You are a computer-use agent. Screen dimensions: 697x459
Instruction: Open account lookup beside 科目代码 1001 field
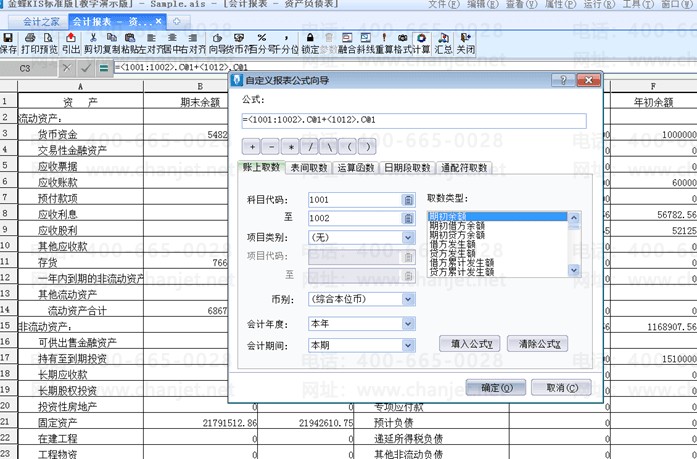coord(408,200)
